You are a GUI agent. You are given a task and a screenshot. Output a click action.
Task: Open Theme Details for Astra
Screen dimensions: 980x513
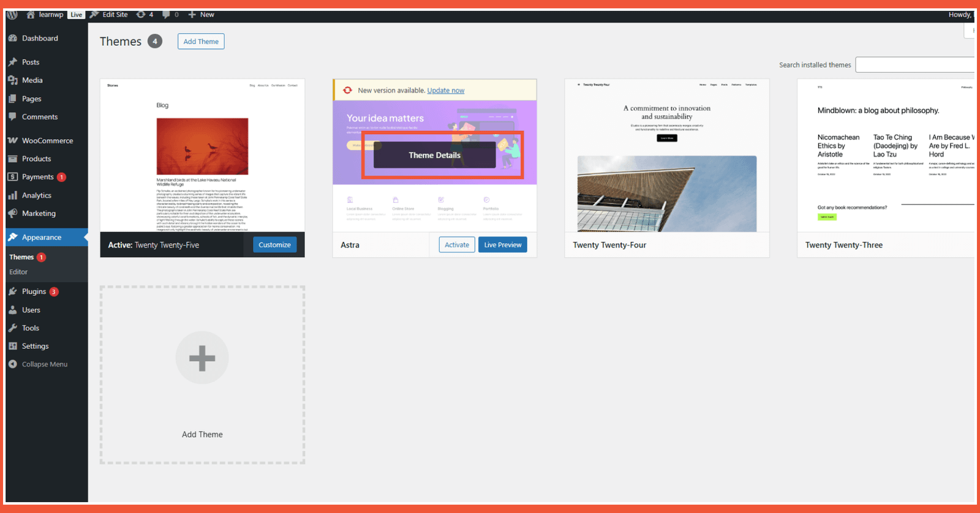(435, 155)
